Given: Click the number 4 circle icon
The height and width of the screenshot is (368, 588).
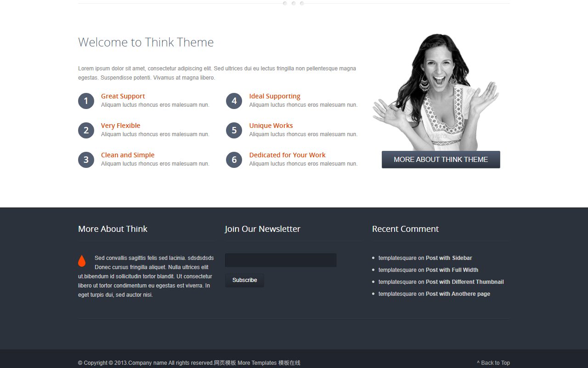Looking at the screenshot, I should click(234, 101).
